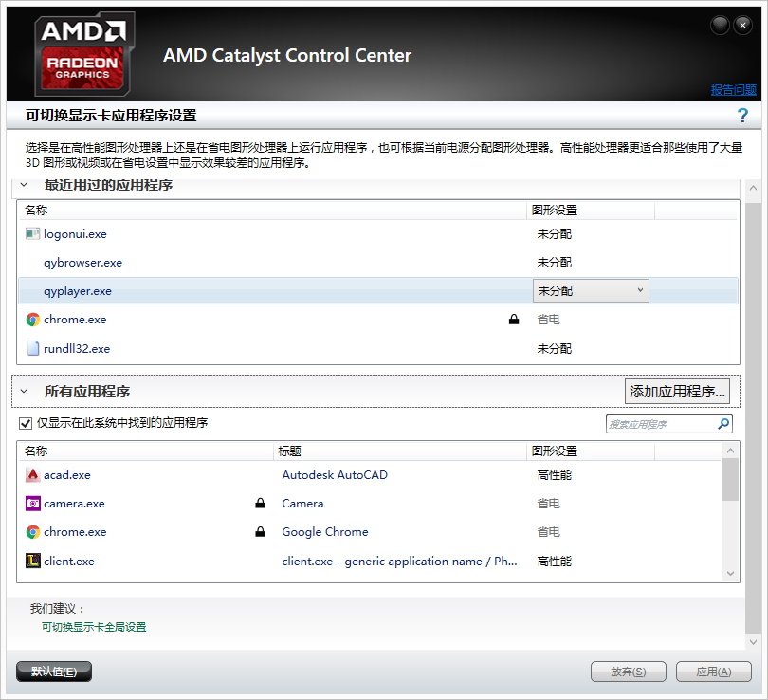The image size is (768, 700).
Task: Open help with the question mark icon
Action: point(742,116)
